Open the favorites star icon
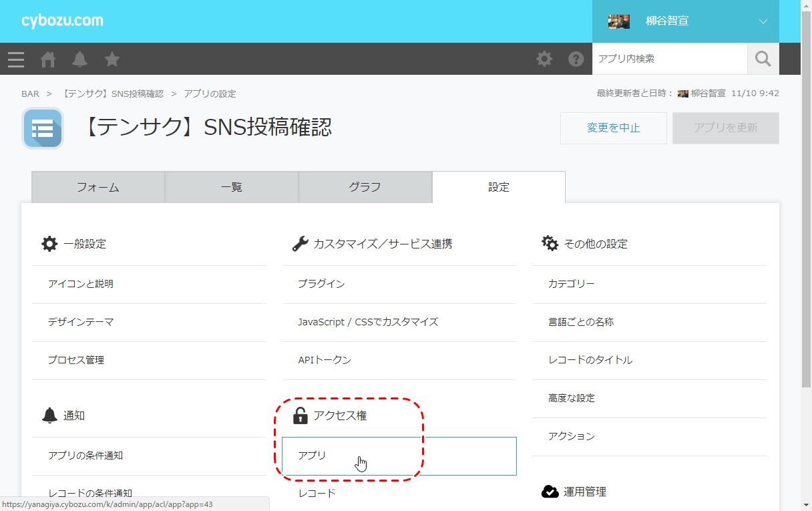This screenshot has width=812, height=511. (112, 59)
